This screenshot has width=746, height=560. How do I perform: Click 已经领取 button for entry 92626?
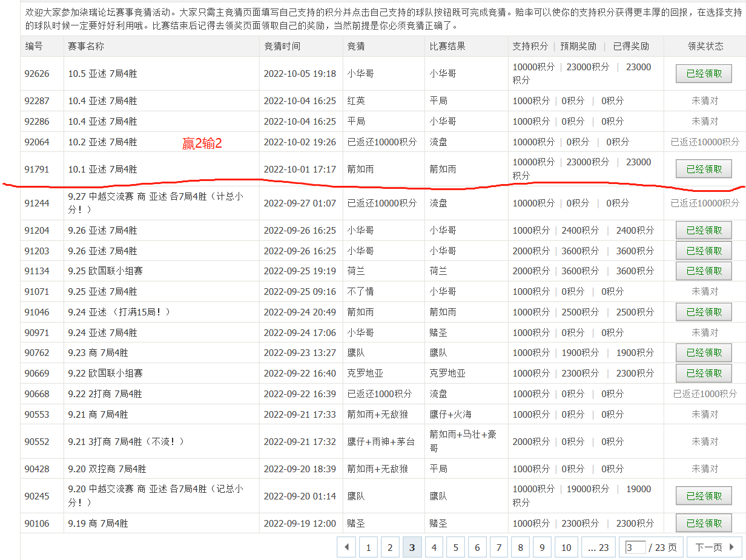(x=704, y=74)
